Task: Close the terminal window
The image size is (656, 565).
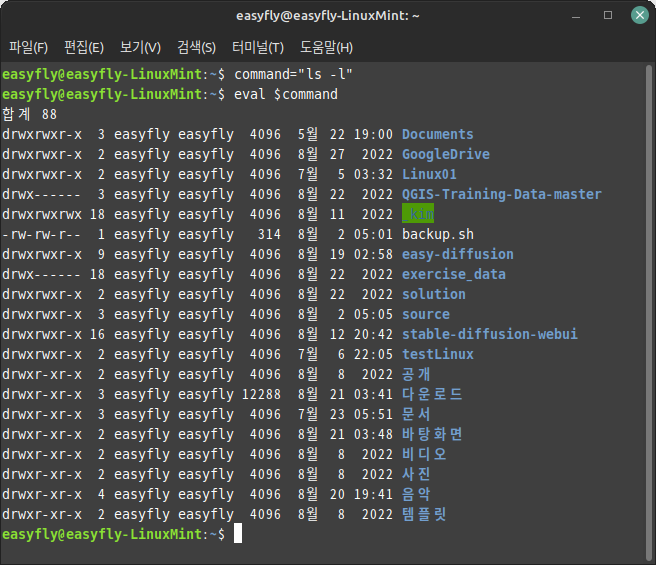Action: coord(640,15)
